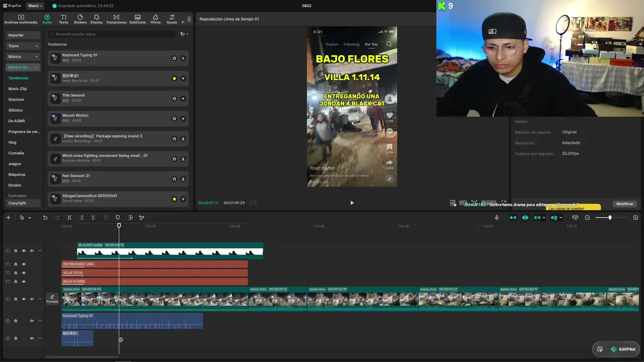Add a marker on the timeline

click(118, 218)
